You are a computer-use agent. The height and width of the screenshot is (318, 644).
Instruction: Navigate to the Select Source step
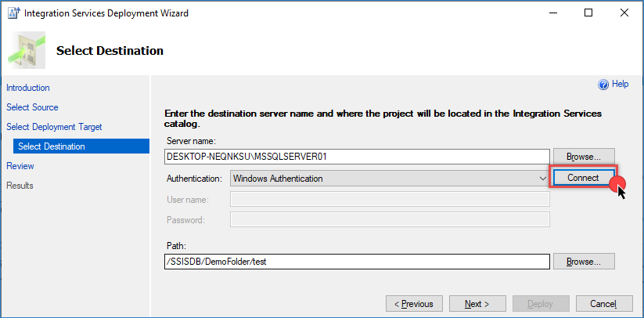[x=32, y=107]
